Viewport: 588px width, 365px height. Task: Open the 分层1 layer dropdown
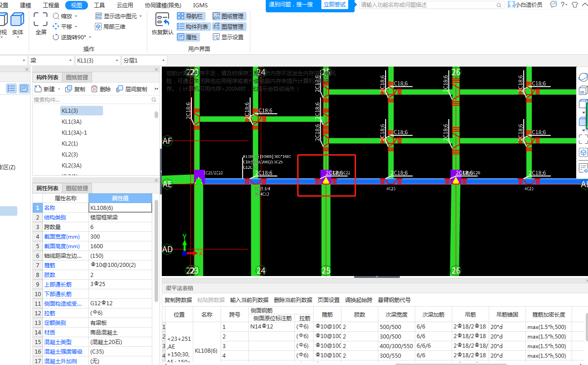coord(144,60)
